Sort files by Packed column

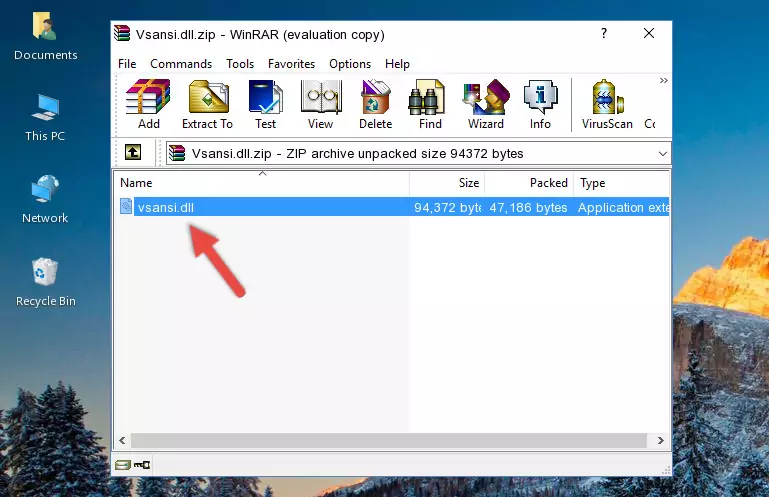click(529, 183)
